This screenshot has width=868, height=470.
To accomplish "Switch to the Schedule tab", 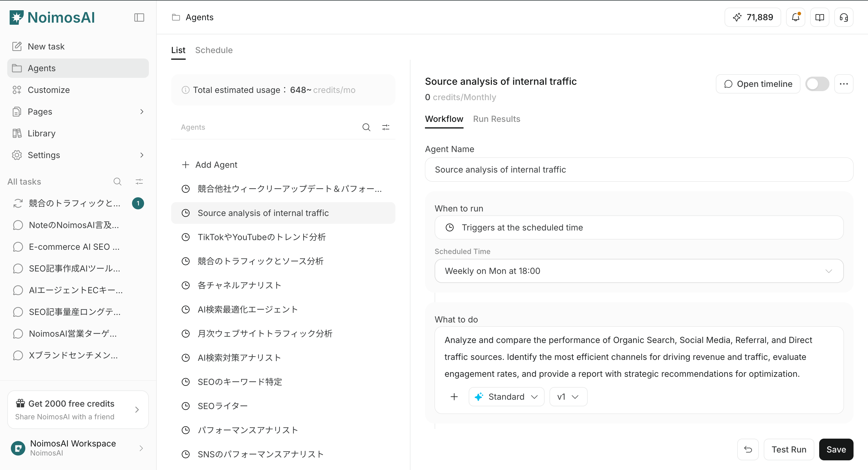I will 214,50.
